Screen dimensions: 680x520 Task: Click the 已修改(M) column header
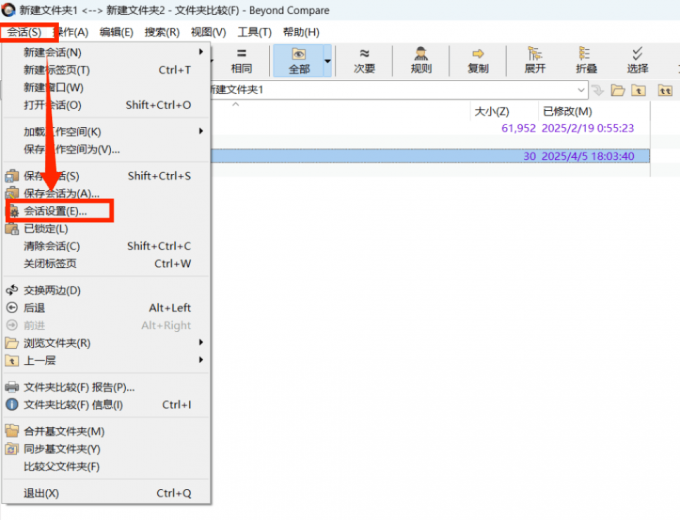click(x=567, y=111)
